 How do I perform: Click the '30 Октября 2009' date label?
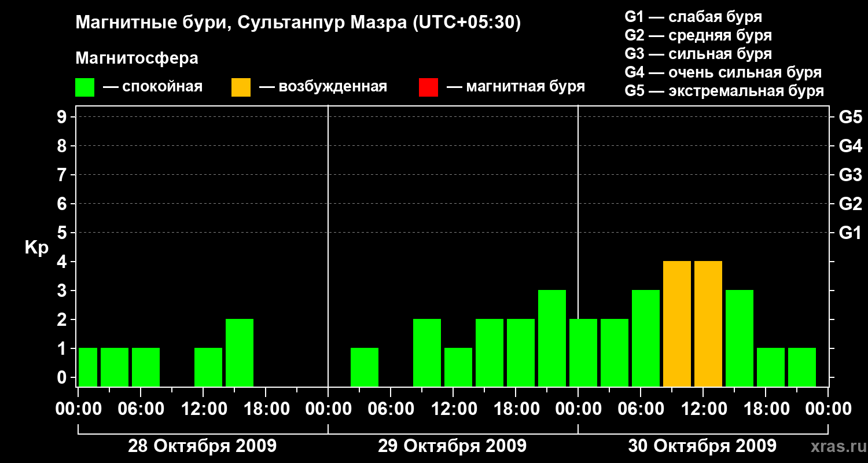tap(702, 446)
